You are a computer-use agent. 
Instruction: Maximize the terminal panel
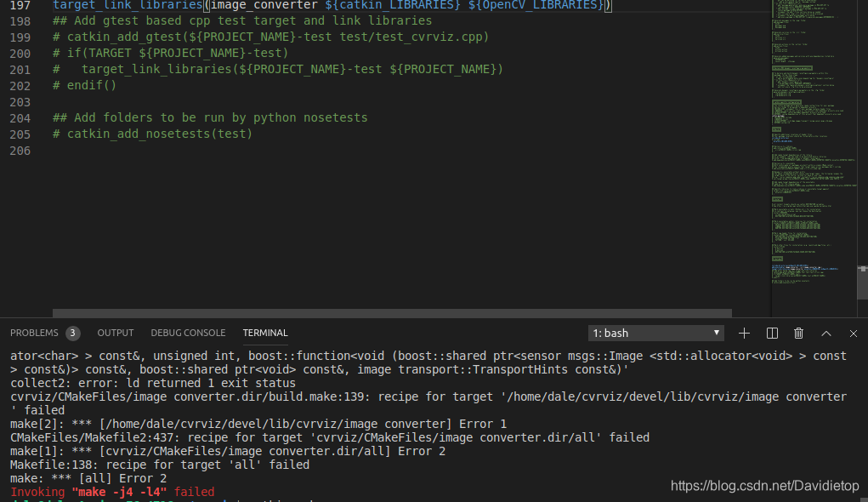click(825, 333)
